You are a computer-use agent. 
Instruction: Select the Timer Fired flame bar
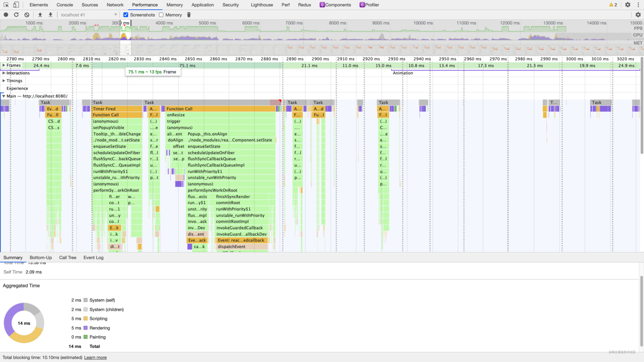pos(117,109)
